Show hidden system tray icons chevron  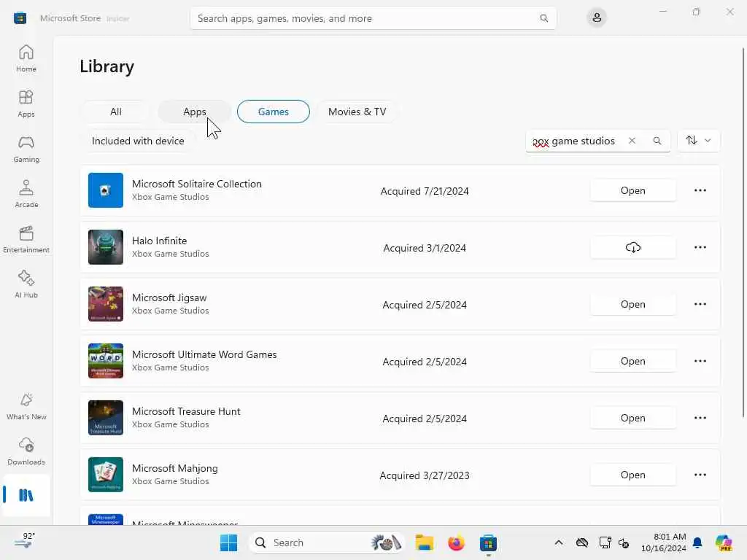[559, 542]
